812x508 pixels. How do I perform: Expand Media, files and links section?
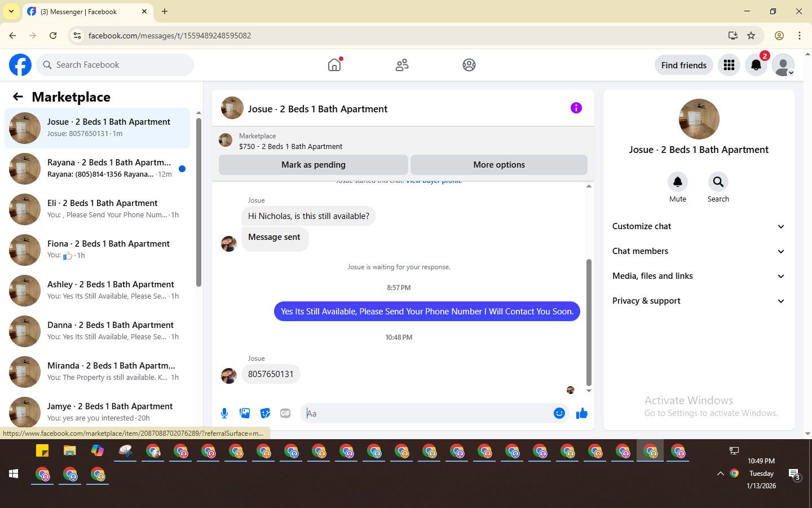(699, 276)
